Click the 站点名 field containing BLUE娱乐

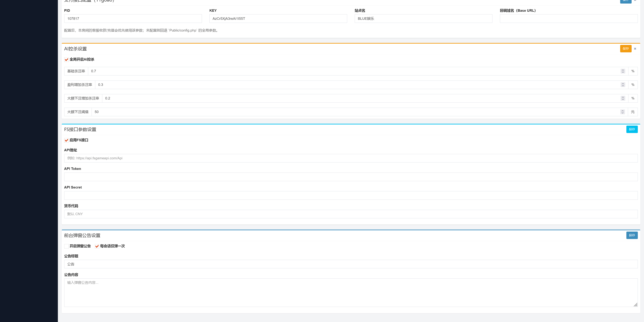tap(423, 18)
